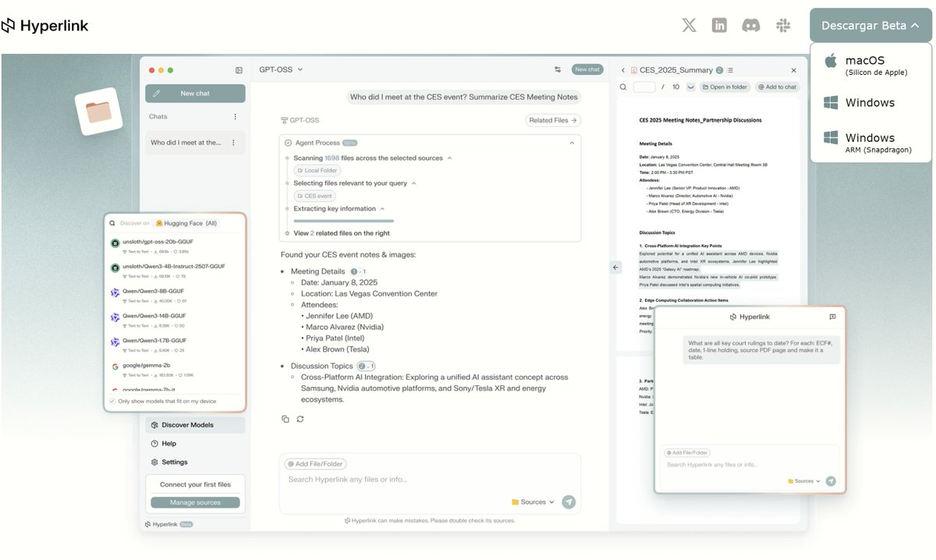Screen dimensions: 936x560
Task: Start a New chat from the sidebar
Action: tap(195, 94)
